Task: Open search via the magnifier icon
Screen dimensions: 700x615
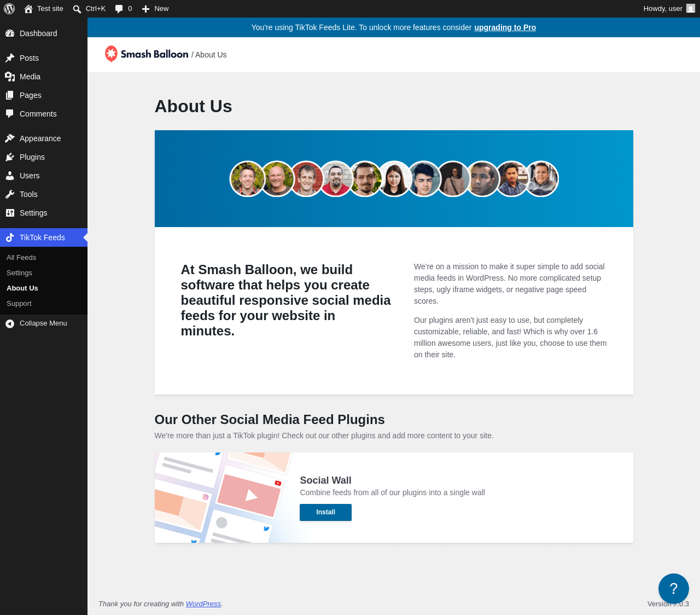Action: tap(77, 9)
